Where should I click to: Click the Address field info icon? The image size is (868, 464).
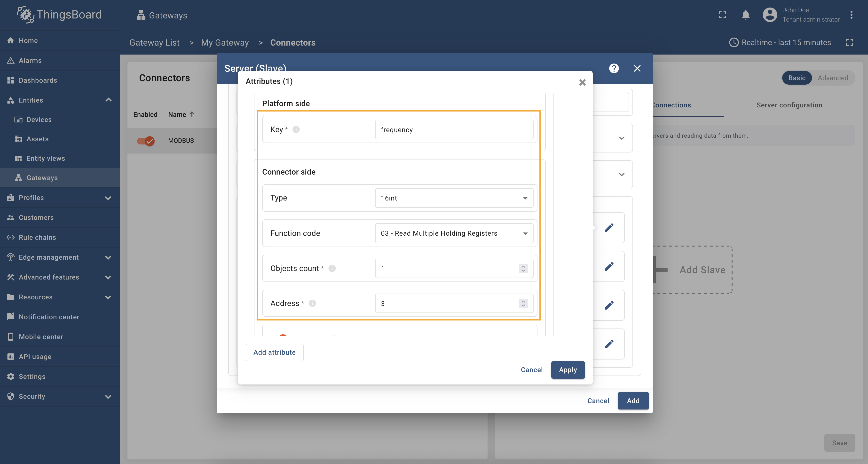312,303
